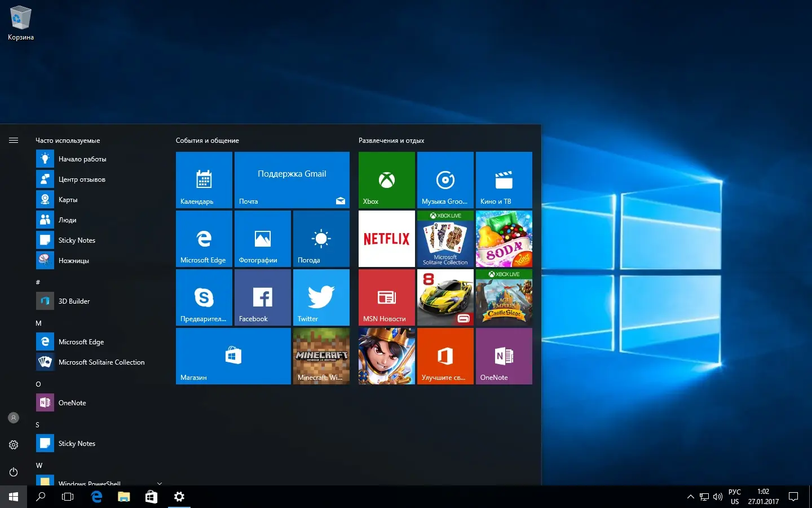Viewport: 812px width, 508px height.
Task: Expand hidden icons in the system tray
Action: 690,497
